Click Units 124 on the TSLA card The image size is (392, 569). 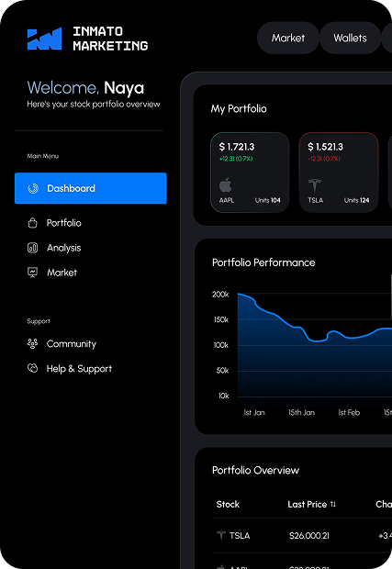point(356,200)
